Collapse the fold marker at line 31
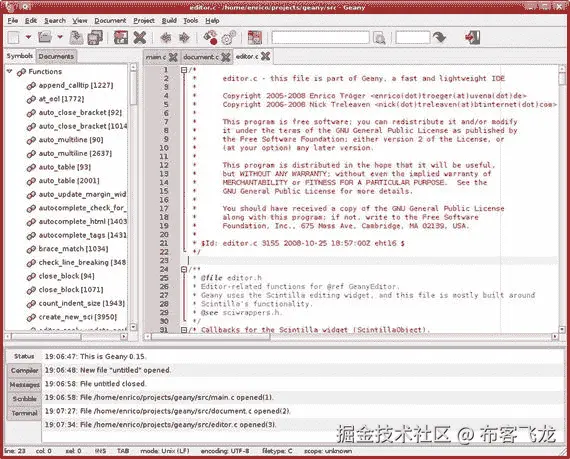Image resolution: width=570 pixels, height=459 pixels. coord(184,330)
